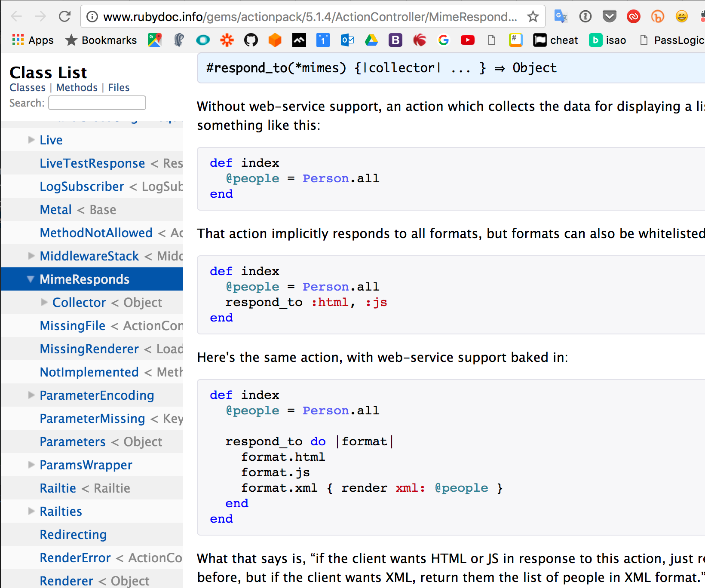Star the current page in Chrome
This screenshot has height=588, width=705.
533,16
